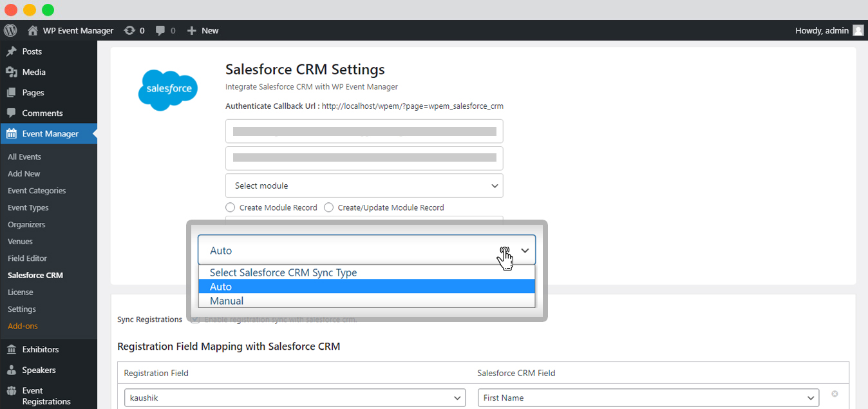Screen dimensions: 868x409
Task: Open Salesforce CRM submenu item
Action: 35,276
